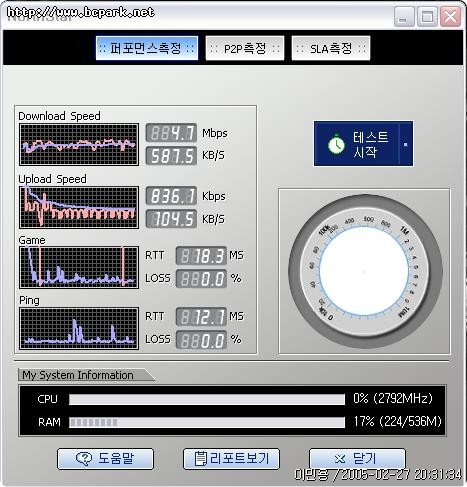Open the P2P측정 tab
Image resolution: width=467 pixels, height=487 pixels.
coord(245,48)
